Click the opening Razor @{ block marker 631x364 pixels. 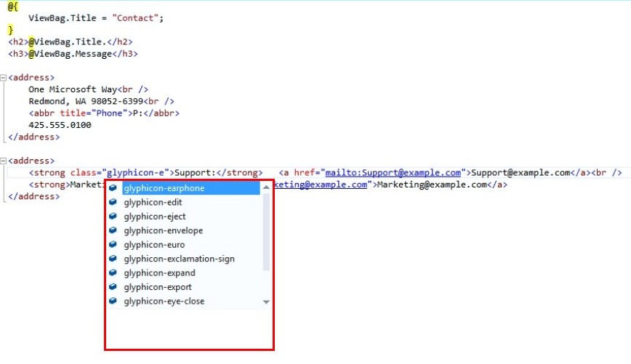pyautogui.click(x=12, y=7)
